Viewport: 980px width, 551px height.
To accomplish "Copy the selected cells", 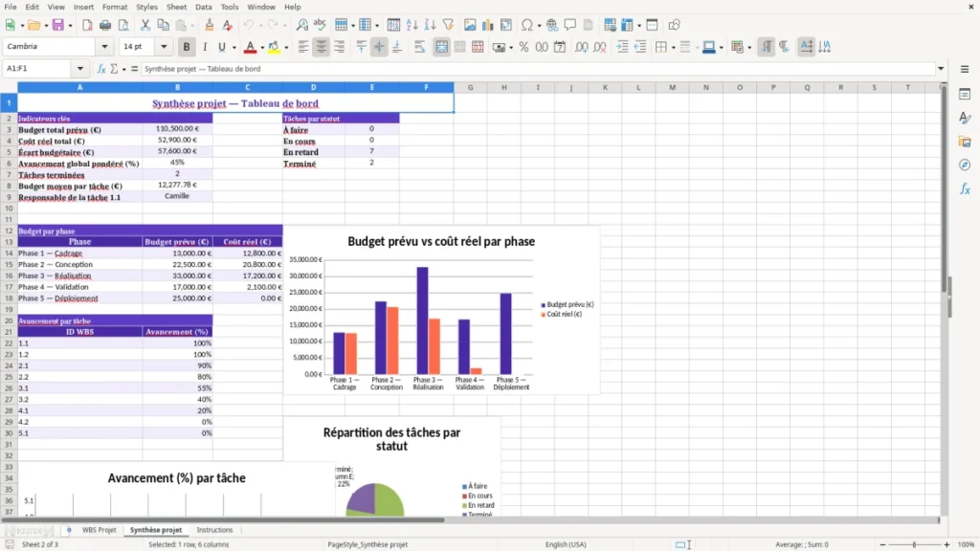I will click(163, 25).
